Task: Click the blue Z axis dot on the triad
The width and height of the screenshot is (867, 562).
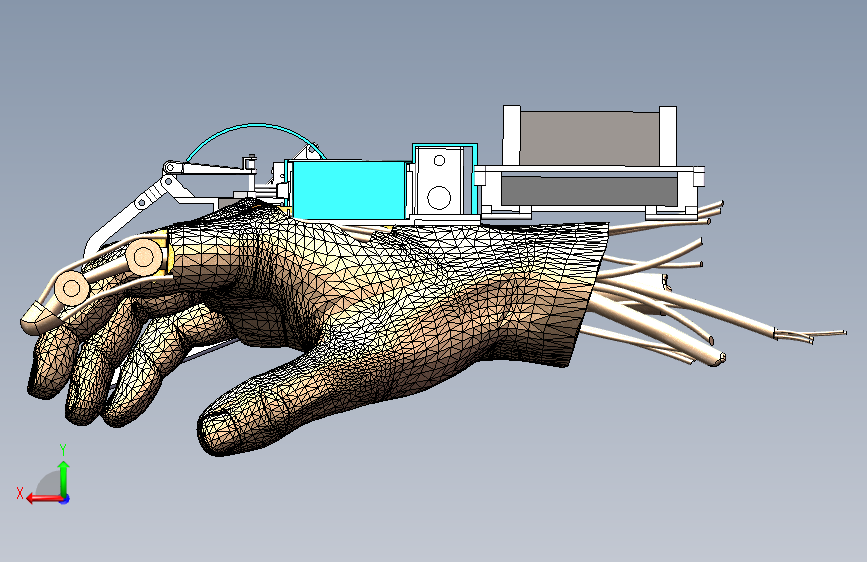Action: [65, 499]
